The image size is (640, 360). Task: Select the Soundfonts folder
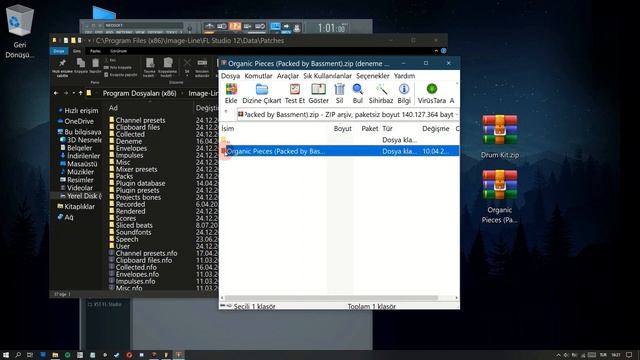133,232
